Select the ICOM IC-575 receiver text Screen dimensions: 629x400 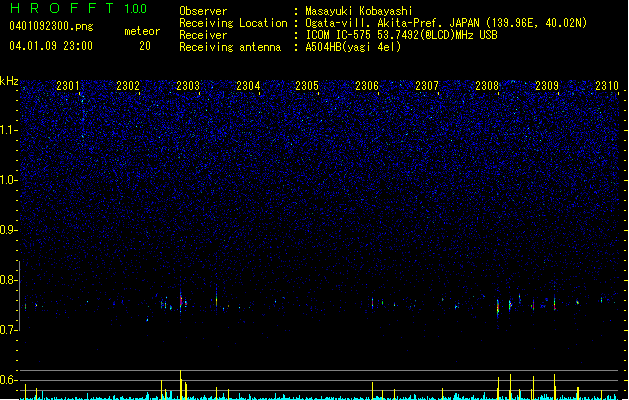coord(402,35)
